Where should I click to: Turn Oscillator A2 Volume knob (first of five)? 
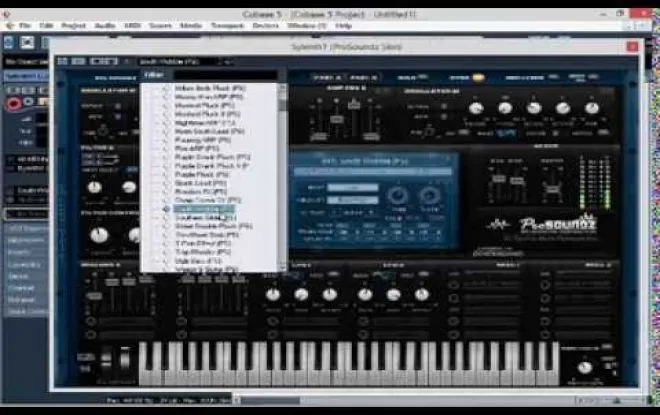click(x=476, y=108)
